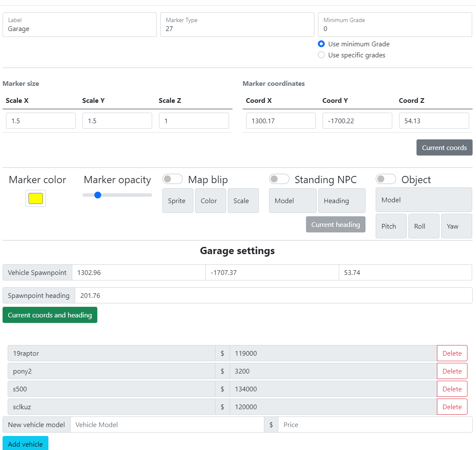Click the Marker opacity slider handle
Screen dimensions: 476x450
pos(98,195)
